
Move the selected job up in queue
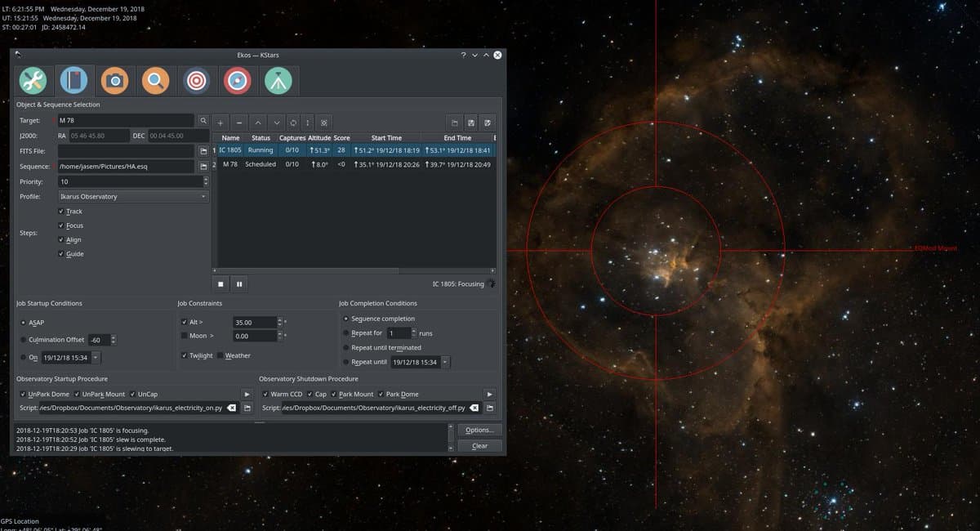click(x=258, y=122)
